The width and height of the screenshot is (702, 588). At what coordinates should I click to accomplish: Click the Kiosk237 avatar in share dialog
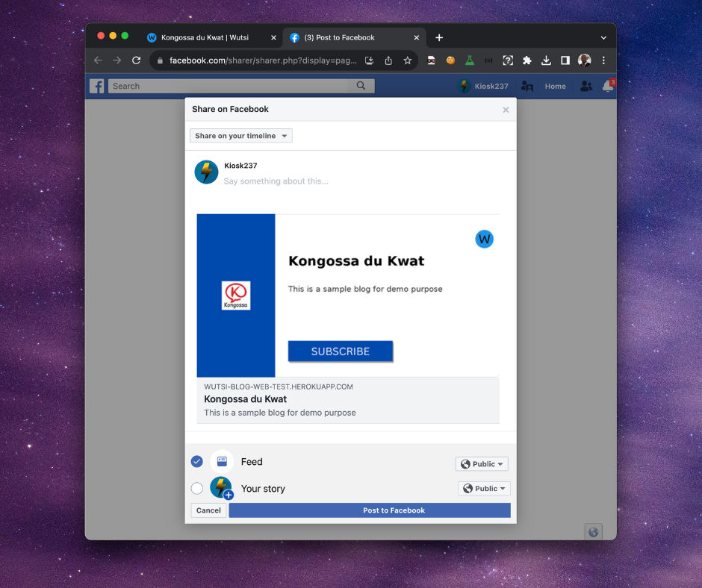[206, 172]
